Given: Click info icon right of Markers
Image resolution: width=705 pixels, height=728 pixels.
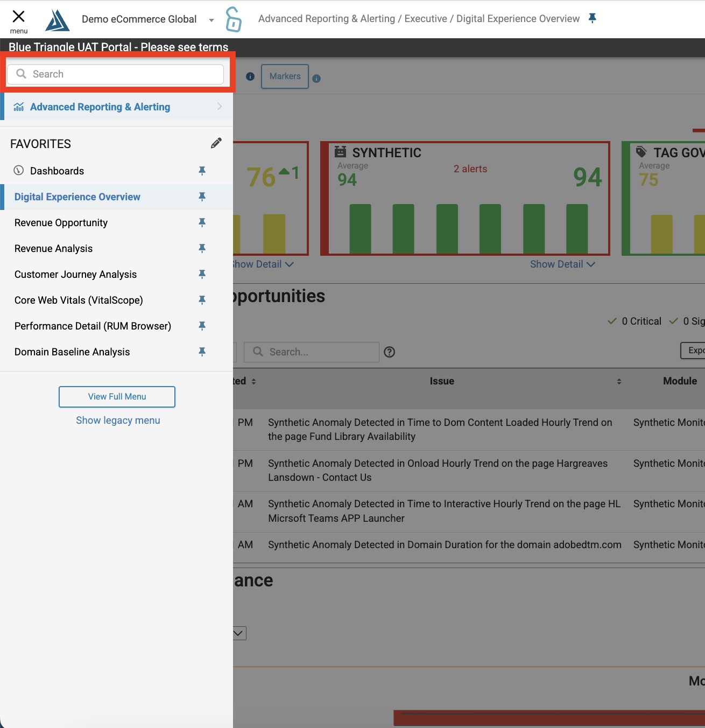Looking at the screenshot, I should click(x=316, y=79).
